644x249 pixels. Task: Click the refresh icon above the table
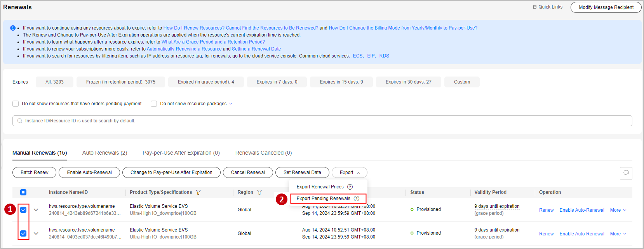626,173
